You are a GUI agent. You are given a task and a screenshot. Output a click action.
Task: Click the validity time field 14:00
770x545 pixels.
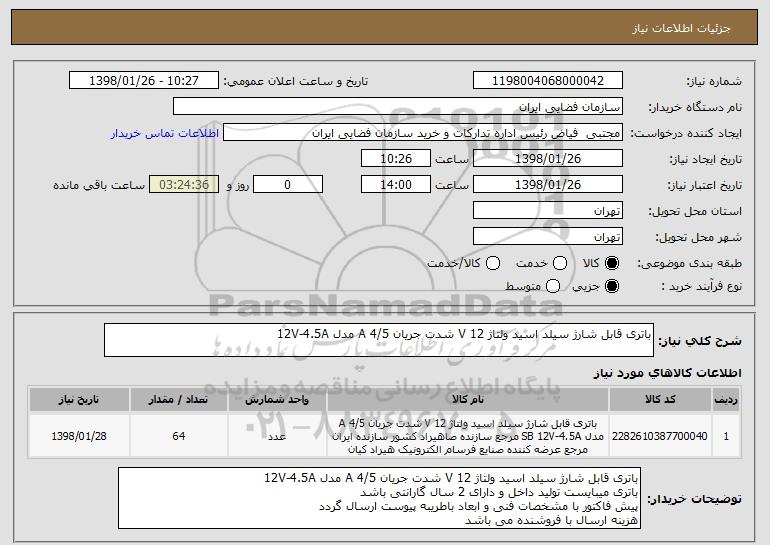pyautogui.click(x=396, y=185)
